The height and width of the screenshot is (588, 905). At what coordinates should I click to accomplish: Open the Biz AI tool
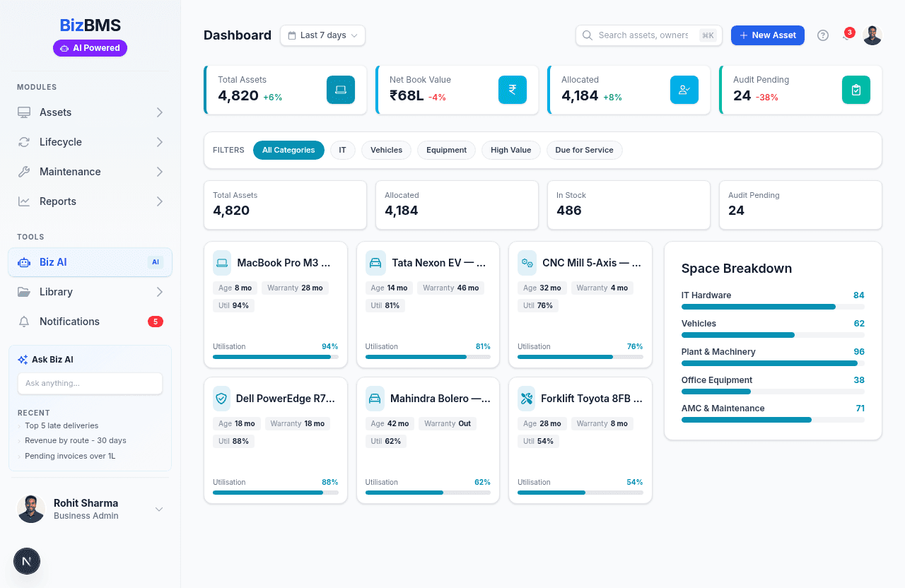[90, 262]
